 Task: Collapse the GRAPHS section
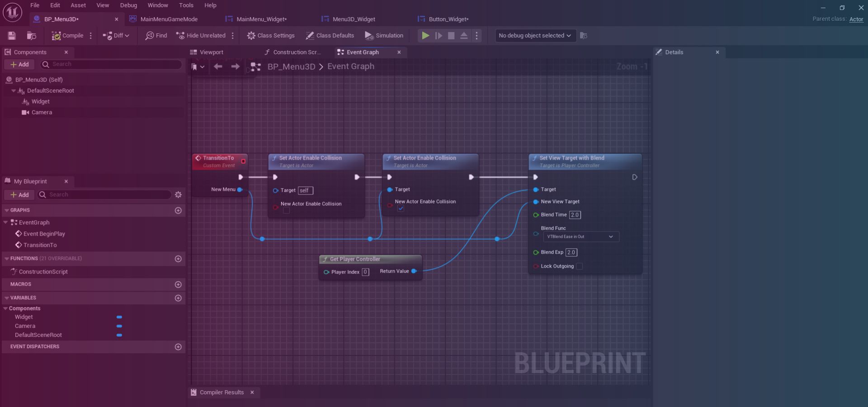pyautogui.click(x=6, y=210)
